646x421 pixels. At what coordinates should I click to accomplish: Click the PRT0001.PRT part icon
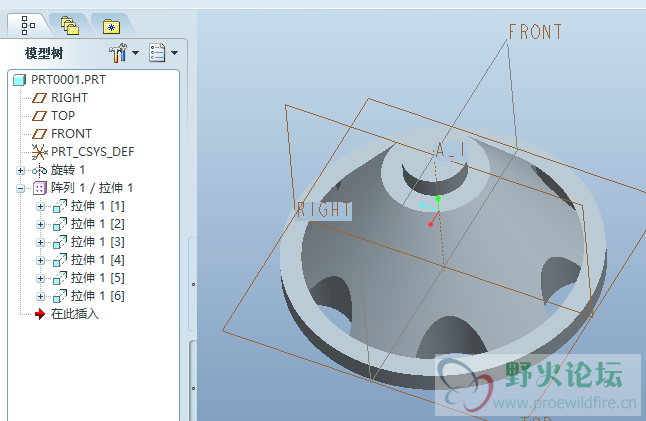19,80
